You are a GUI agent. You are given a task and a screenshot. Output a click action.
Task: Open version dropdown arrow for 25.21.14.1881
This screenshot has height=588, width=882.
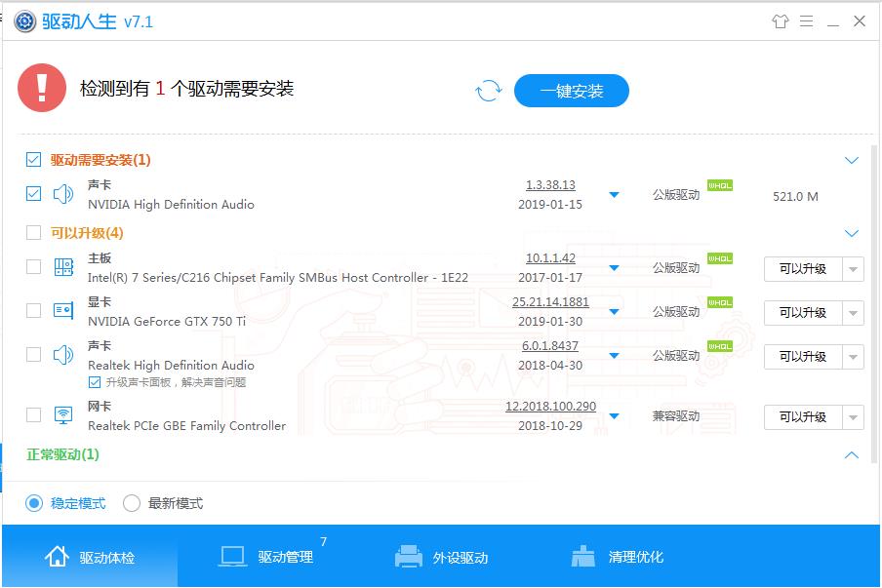615,312
